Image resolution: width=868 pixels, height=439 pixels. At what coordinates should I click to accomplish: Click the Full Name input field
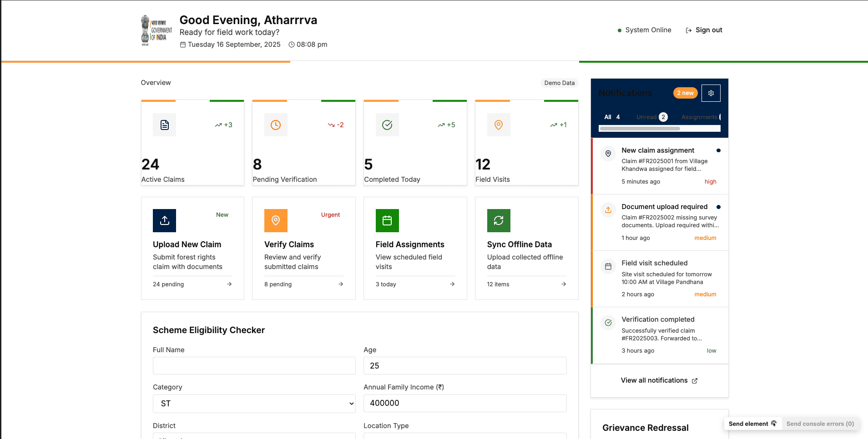(x=254, y=366)
